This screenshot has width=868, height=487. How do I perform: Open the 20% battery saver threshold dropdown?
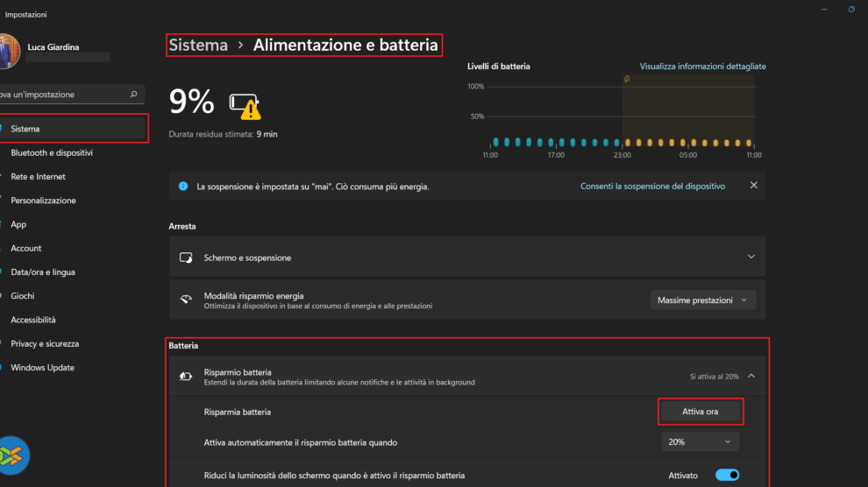tap(700, 442)
